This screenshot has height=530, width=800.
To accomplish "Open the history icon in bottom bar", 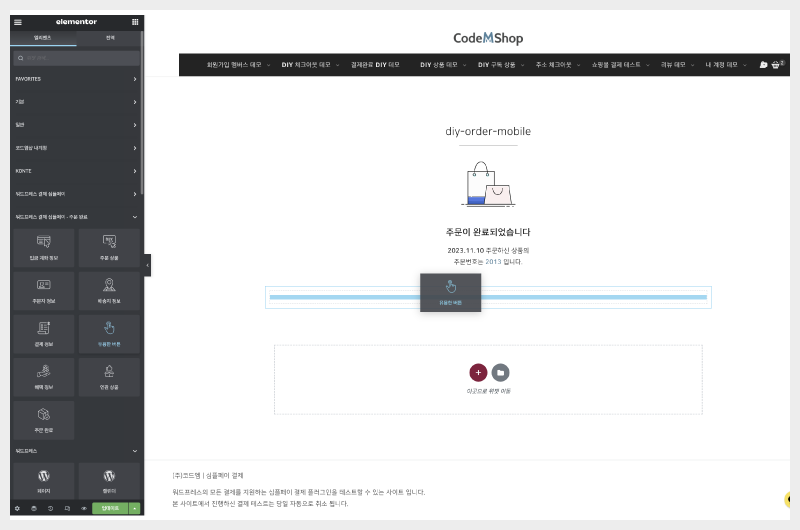I will [50, 509].
